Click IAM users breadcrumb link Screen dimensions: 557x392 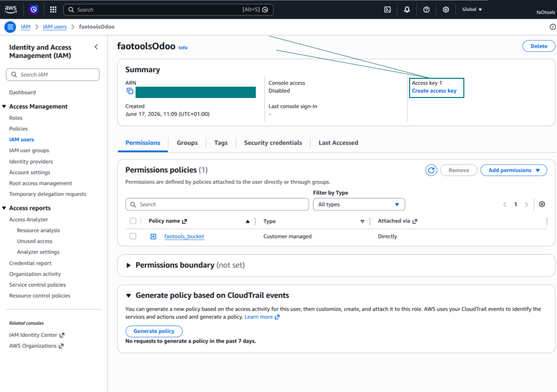55,27
